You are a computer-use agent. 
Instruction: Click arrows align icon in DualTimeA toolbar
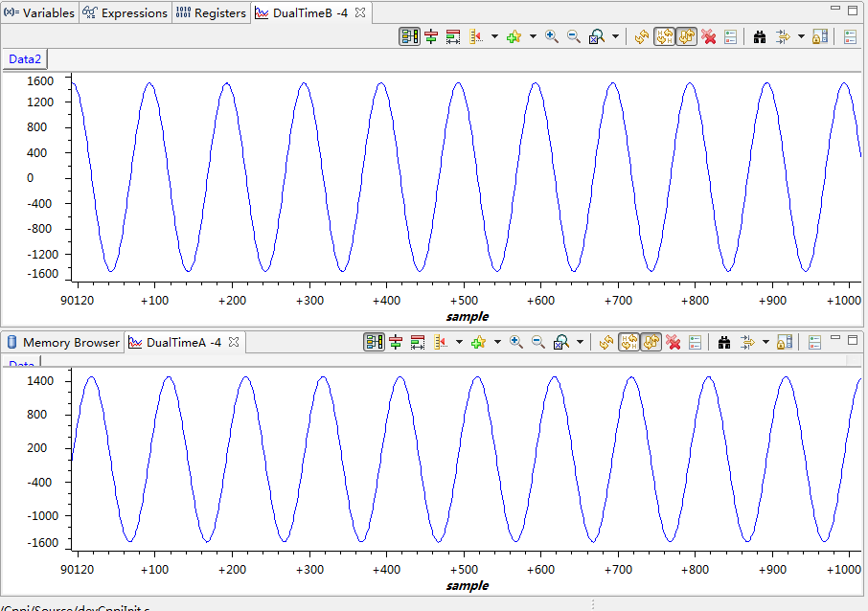pos(747,343)
